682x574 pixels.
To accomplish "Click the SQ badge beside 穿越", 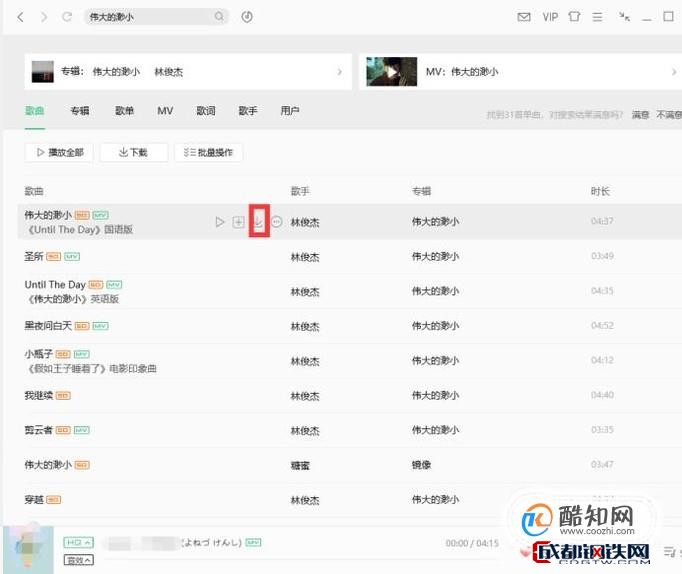I will click(53, 500).
